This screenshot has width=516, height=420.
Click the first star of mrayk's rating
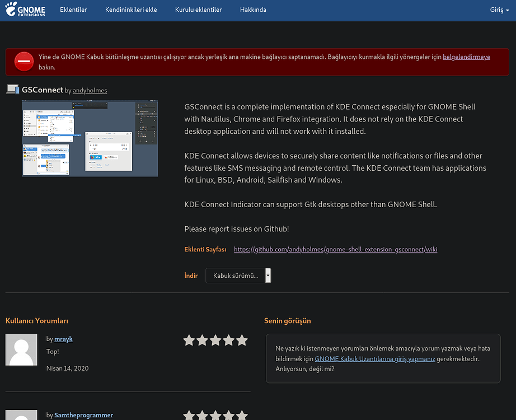189,340
